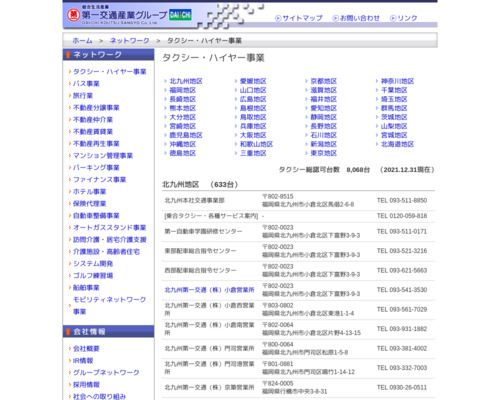Select タクシー・ハイヤー事業 in the sidebar

pyautogui.click(x=110, y=72)
